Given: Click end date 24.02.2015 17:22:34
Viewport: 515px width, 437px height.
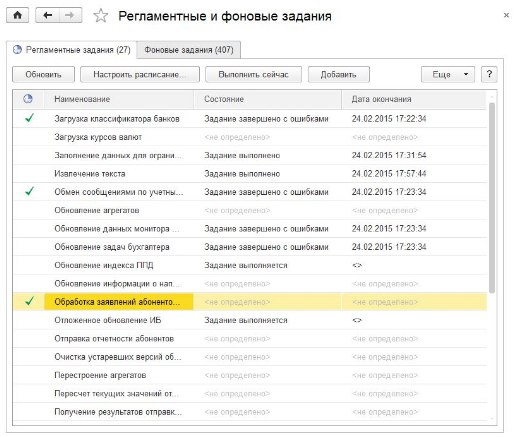Looking at the screenshot, I should click(389, 119).
